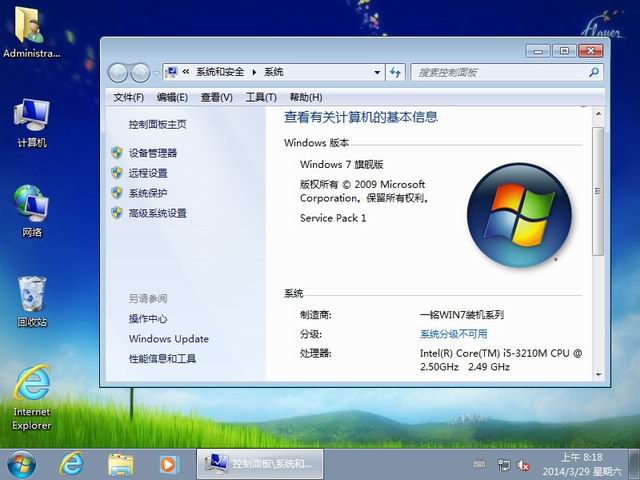The image size is (640, 480).
Task: Launch Internet Explorer from the taskbar
Action: [71, 464]
